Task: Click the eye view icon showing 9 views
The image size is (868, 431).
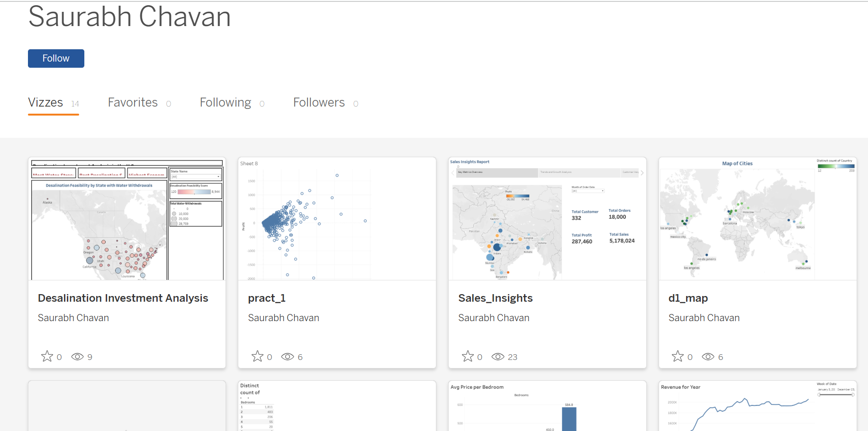Action: click(x=77, y=357)
